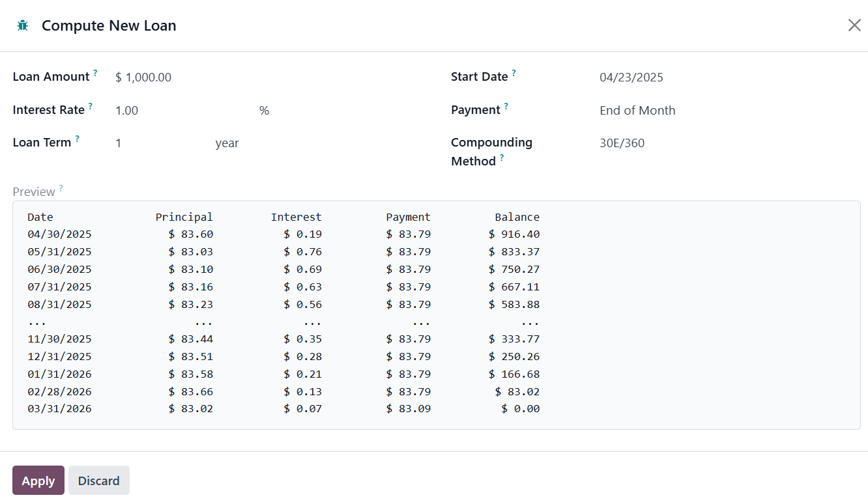The height and width of the screenshot is (504, 868).
Task: Click the debug bug icon
Action: [23, 26]
